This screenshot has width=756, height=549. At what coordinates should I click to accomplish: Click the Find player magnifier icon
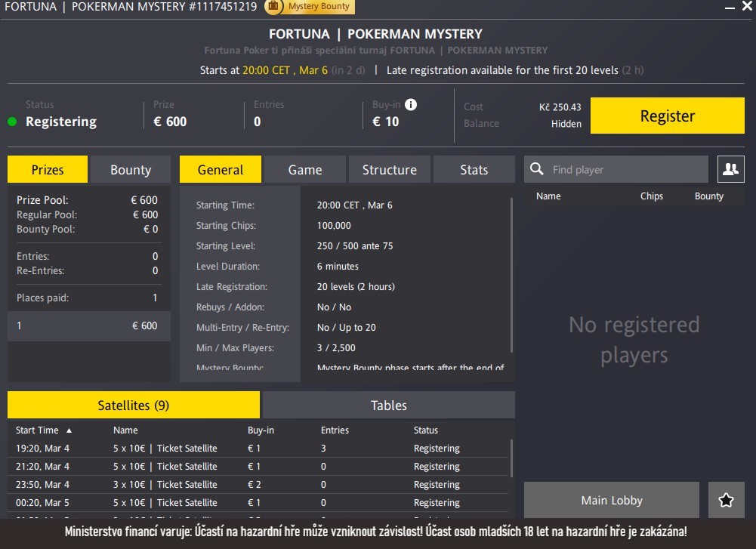[537, 169]
